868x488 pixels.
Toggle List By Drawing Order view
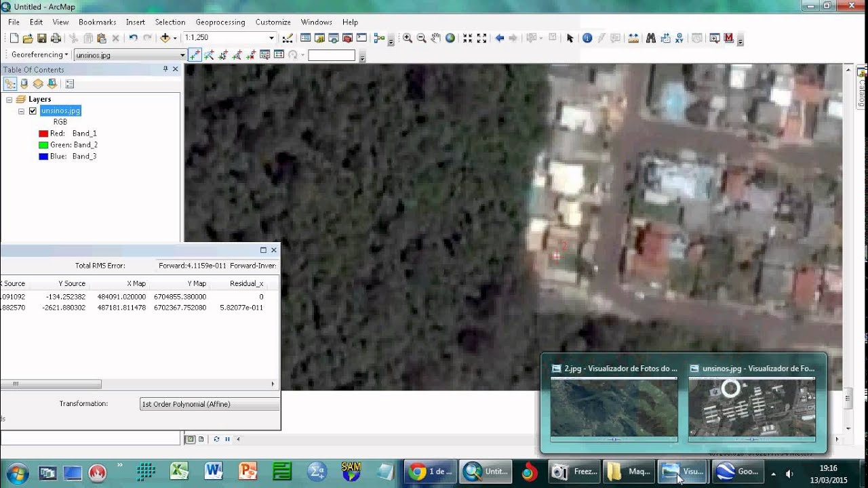coord(10,84)
